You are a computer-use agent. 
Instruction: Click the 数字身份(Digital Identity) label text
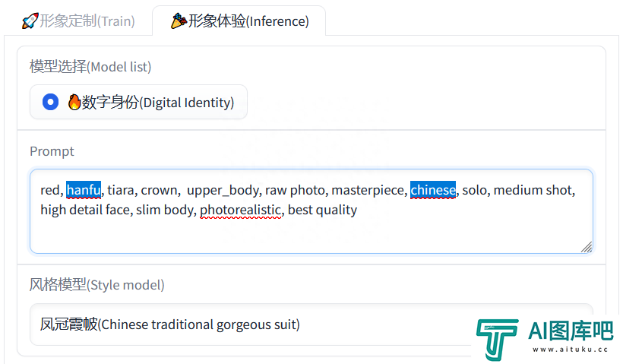[158, 102]
